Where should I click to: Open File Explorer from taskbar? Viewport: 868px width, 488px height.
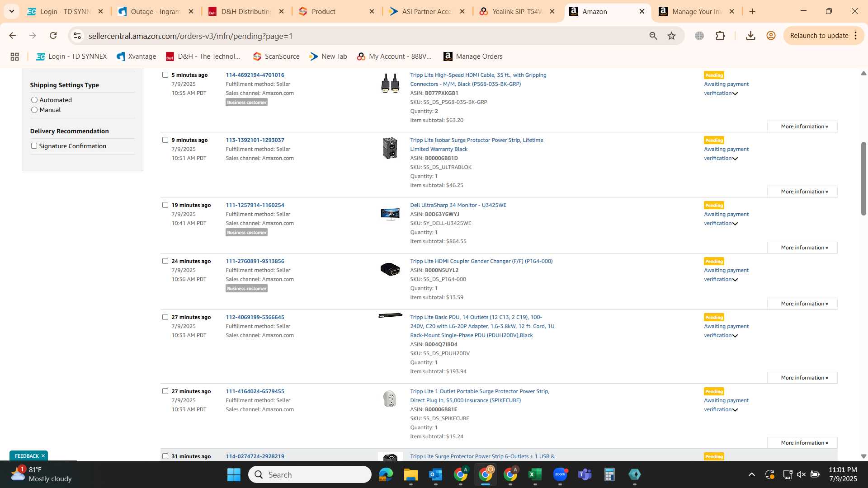tap(411, 474)
